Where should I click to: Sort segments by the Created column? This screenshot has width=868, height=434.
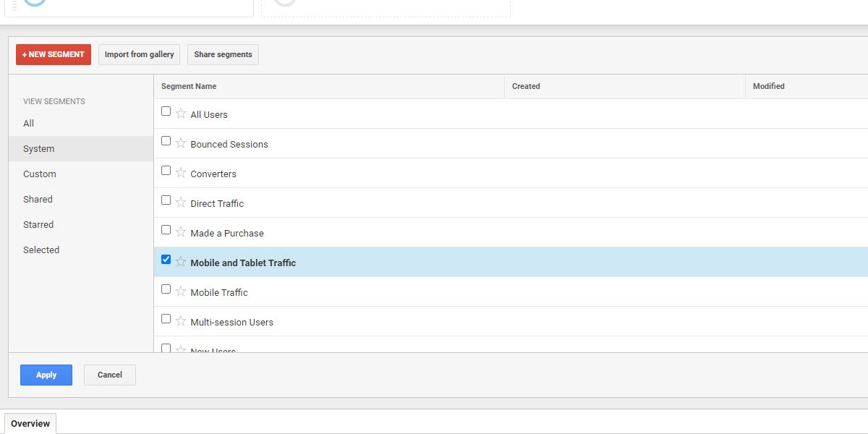(526, 86)
